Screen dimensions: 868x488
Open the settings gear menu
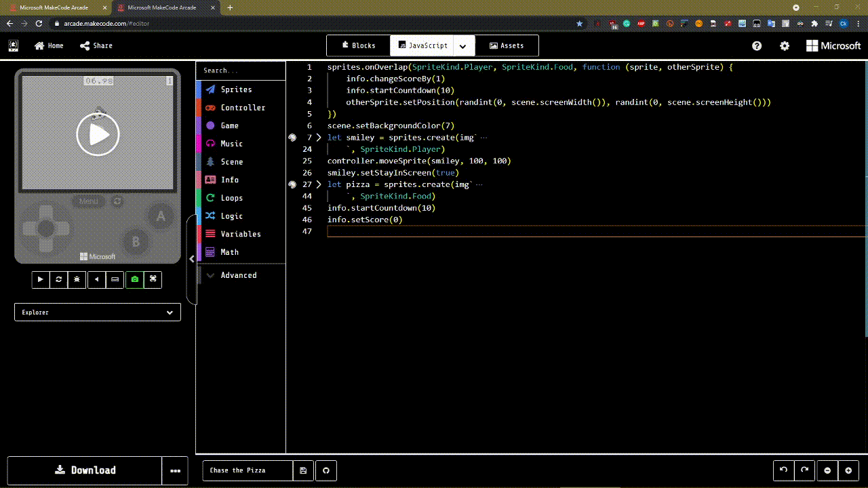click(785, 46)
